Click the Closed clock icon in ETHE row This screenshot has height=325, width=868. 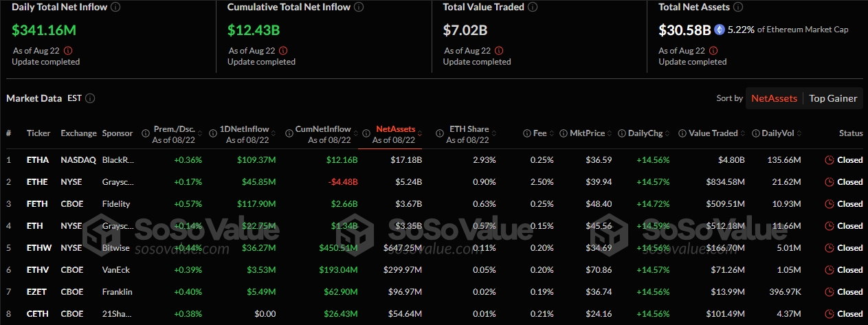pos(830,182)
